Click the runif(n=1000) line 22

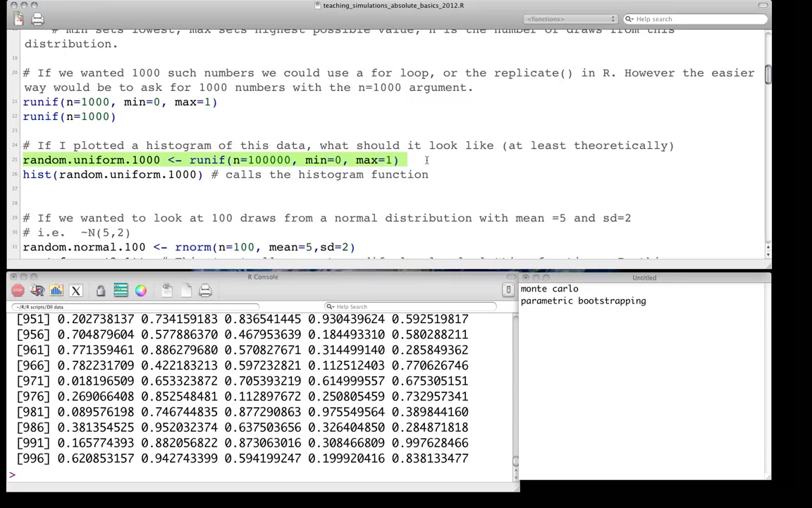(x=69, y=116)
